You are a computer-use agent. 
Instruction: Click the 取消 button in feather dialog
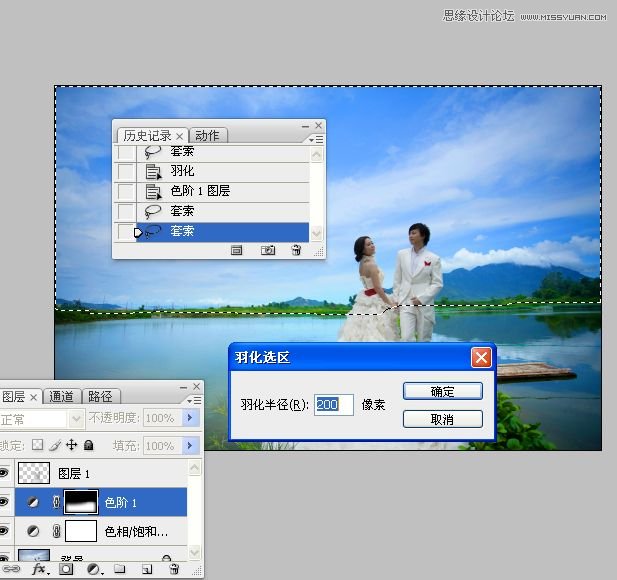coord(443,419)
